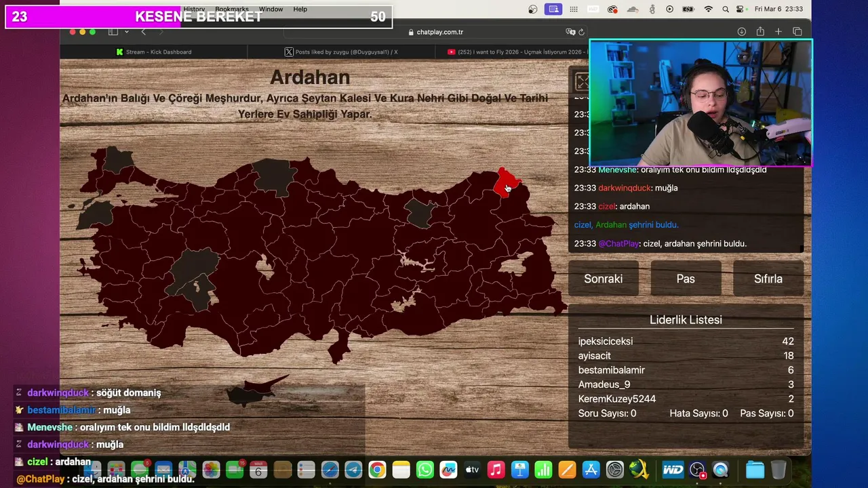The width and height of the screenshot is (868, 488).
Task: Open System Settings from the Dock
Action: [x=614, y=470]
